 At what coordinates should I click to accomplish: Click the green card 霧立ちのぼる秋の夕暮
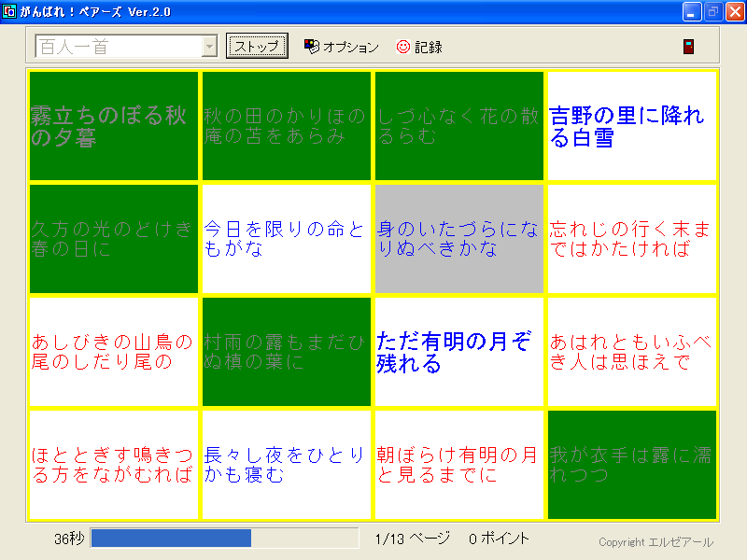point(114,127)
